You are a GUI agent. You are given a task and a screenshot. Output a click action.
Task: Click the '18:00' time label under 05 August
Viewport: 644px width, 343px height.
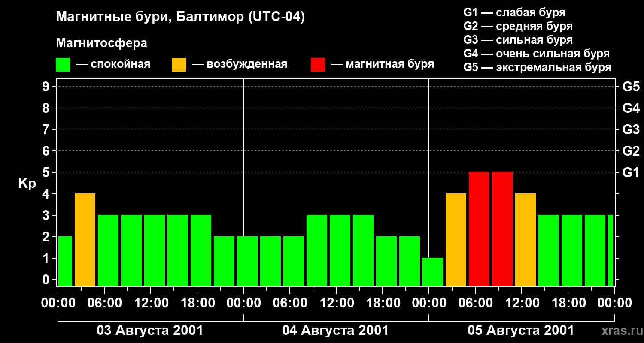(x=568, y=303)
